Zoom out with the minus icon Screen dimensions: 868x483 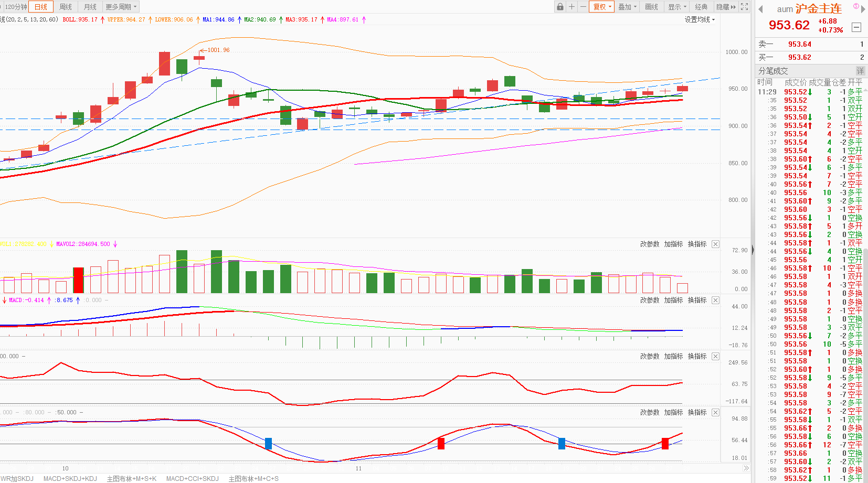pos(583,7)
